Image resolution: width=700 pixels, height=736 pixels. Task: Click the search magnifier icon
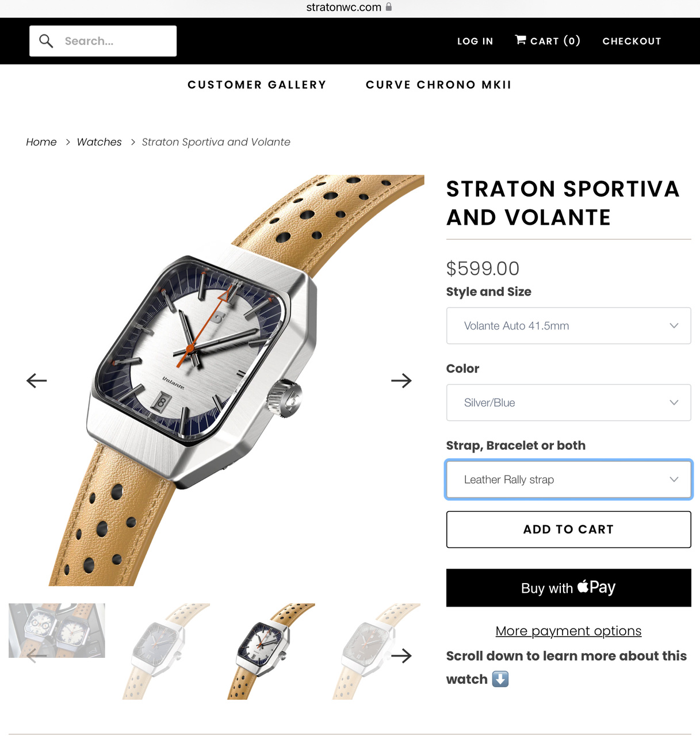pos(46,41)
